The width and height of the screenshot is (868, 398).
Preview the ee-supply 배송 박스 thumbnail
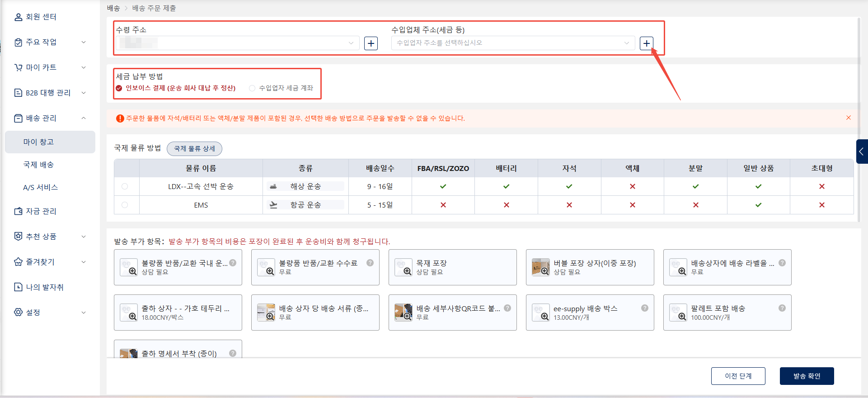(541, 313)
